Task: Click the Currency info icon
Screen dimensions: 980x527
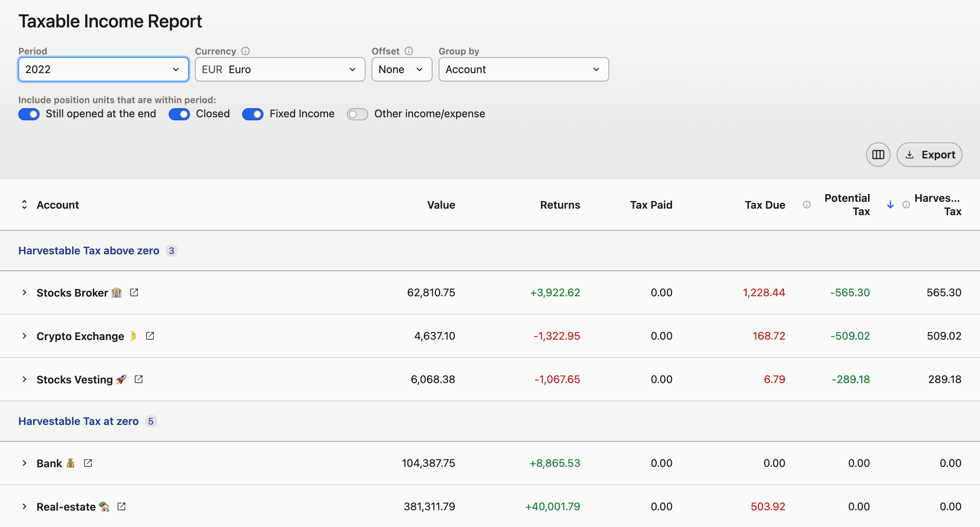Action: tap(246, 51)
